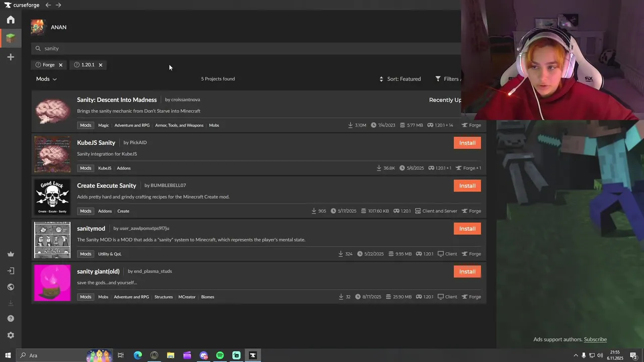644x362 pixels.
Task: Launch Microsoft Edge from taskbar
Action: pyautogui.click(x=137, y=355)
